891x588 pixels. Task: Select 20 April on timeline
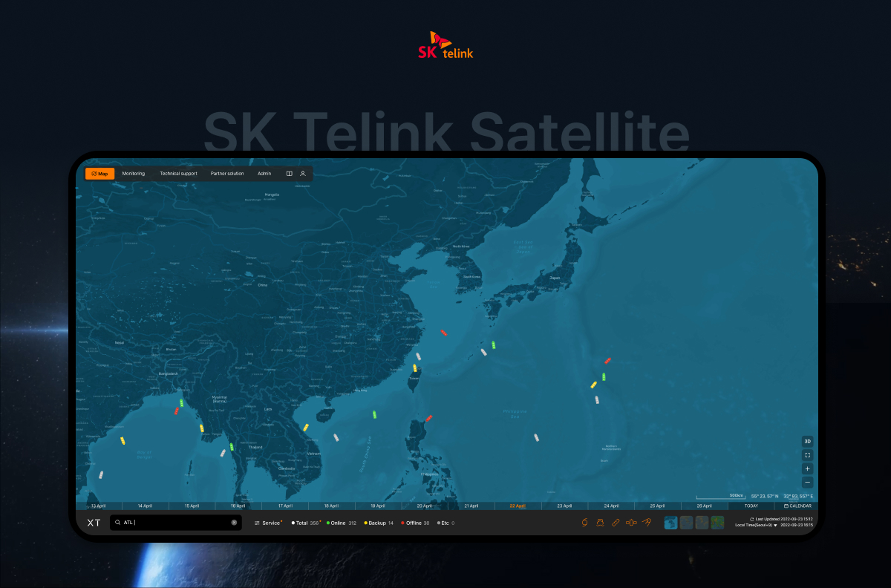424,506
